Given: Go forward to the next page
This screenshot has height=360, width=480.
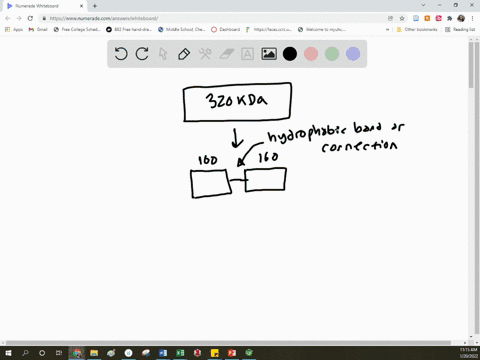Looking at the screenshot, I should 19,18.
